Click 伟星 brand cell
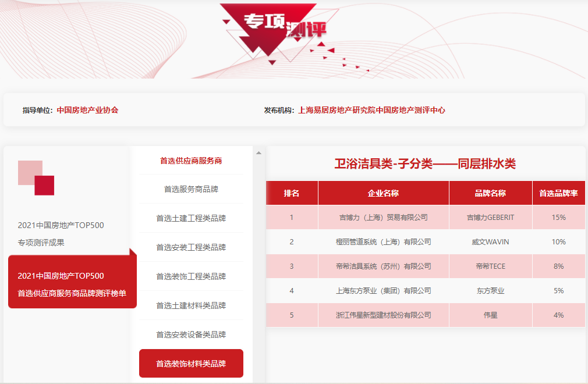The height and width of the screenshot is (384, 588). point(491,315)
